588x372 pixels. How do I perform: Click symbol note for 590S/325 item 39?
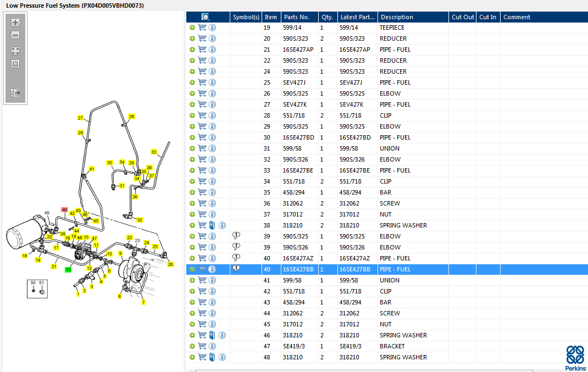click(x=236, y=236)
